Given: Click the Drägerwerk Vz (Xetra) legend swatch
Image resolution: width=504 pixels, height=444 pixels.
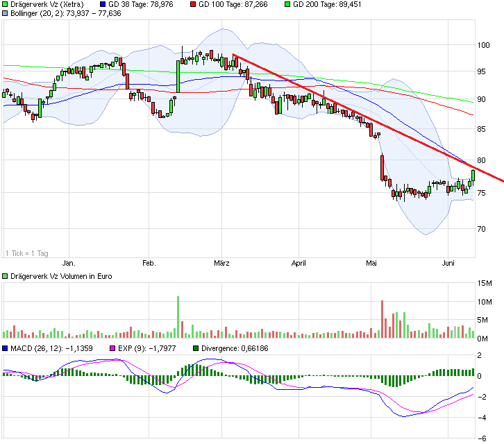Looking at the screenshot, I should click(5, 4).
